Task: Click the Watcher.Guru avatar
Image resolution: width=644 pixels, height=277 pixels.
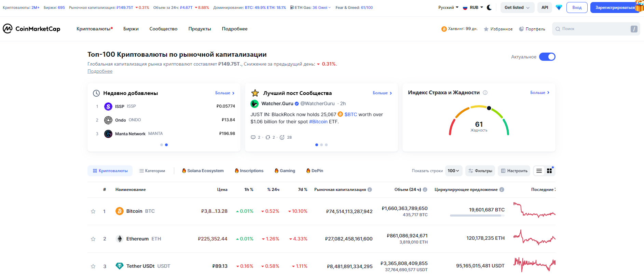Action: pyautogui.click(x=255, y=104)
